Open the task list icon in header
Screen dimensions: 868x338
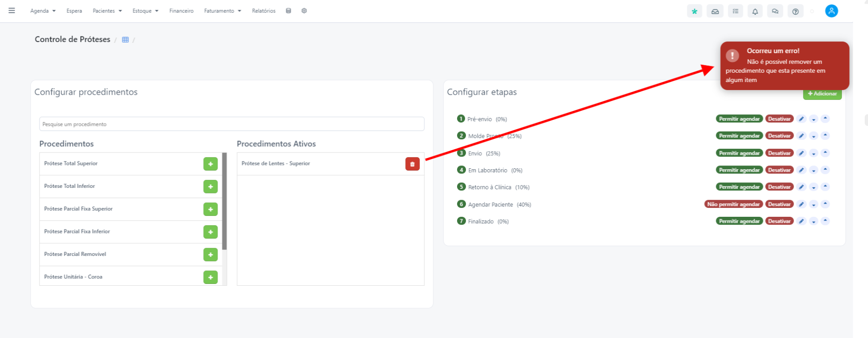pos(735,11)
